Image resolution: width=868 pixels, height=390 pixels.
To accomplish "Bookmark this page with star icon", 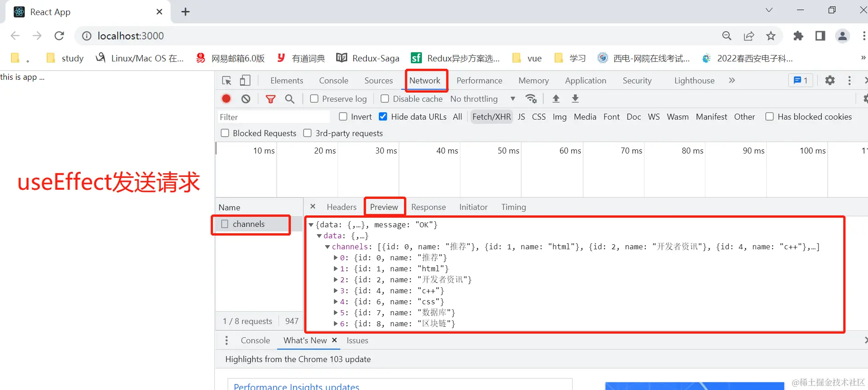I will (x=771, y=36).
